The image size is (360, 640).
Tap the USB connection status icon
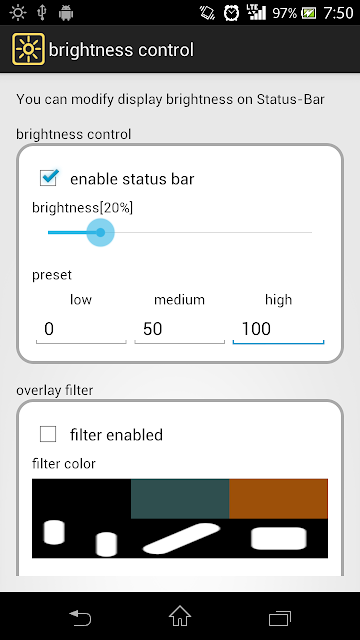tap(41, 13)
